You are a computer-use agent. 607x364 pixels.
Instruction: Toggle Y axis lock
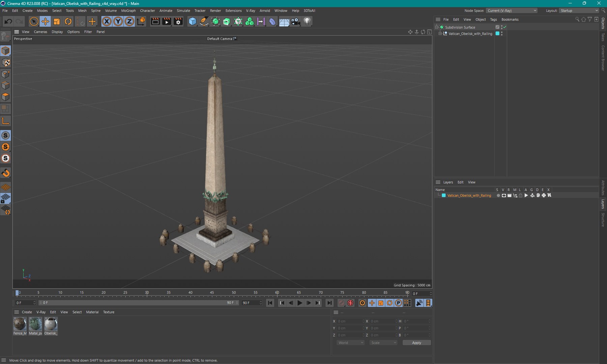coord(118,22)
